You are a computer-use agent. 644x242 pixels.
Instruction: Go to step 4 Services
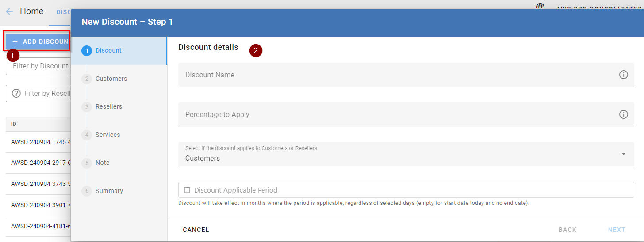pos(107,135)
